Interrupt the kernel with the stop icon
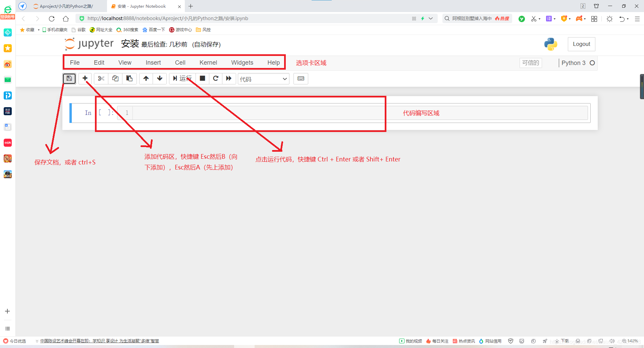The height and width of the screenshot is (348, 644). [x=202, y=78]
